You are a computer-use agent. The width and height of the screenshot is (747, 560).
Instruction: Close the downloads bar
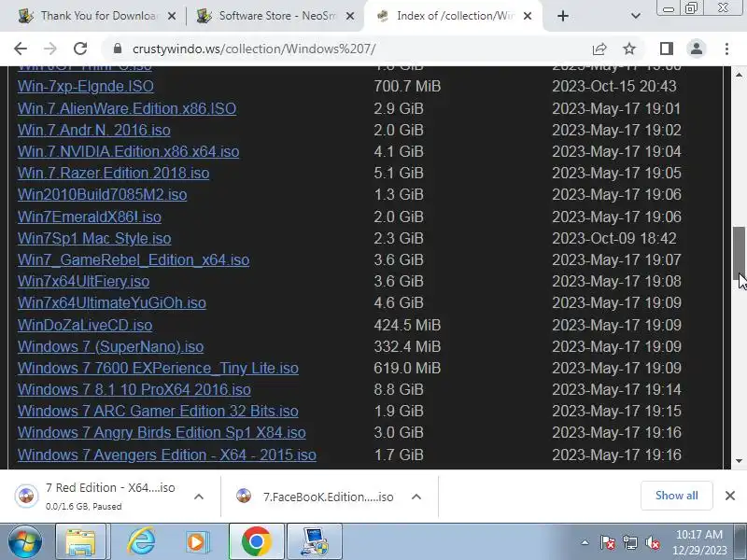[x=730, y=496]
